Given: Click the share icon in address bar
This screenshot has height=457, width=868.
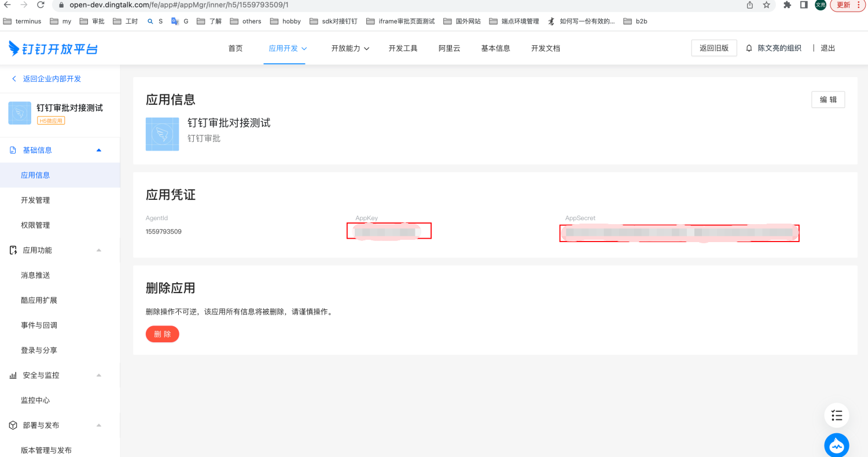Looking at the screenshot, I should [x=750, y=5].
